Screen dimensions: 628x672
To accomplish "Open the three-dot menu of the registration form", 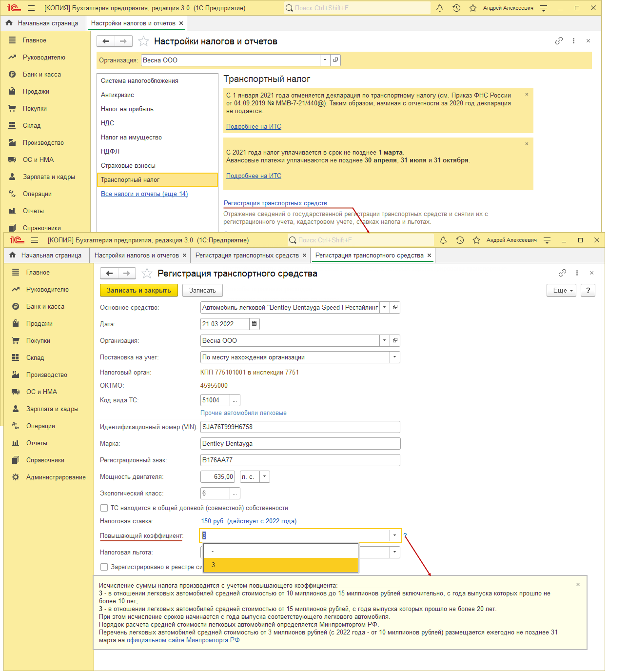I will 577,273.
